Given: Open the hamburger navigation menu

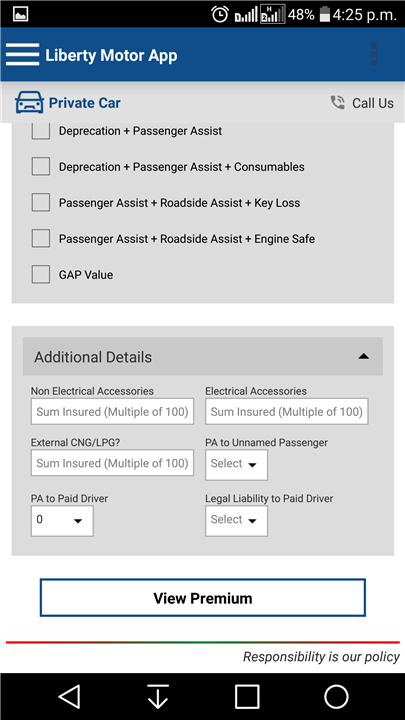Looking at the screenshot, I should (22, 55).
